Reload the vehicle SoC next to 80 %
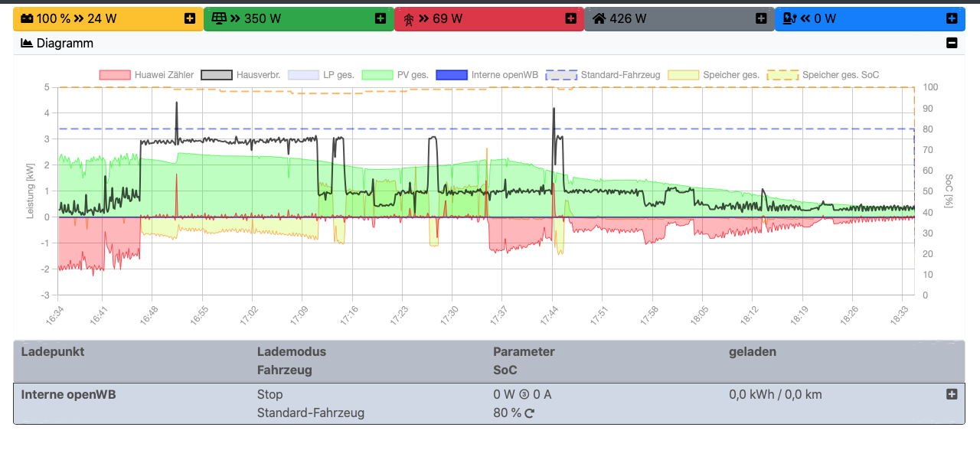Screen dimensions: 980x450 529,413
